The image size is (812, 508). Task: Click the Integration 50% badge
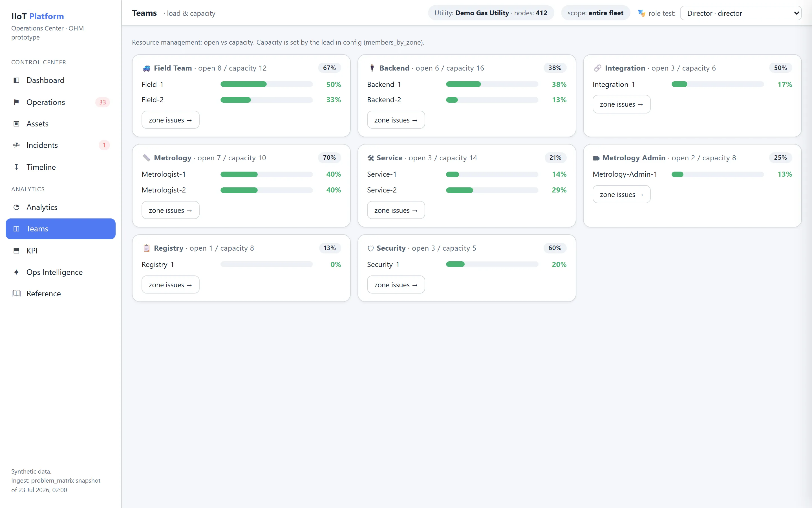coord(780,68)
